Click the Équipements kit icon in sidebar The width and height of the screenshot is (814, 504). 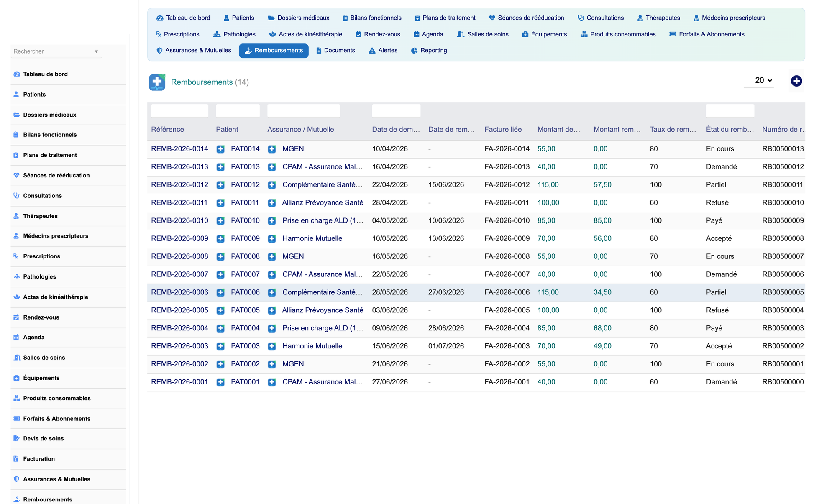point(17,378)
